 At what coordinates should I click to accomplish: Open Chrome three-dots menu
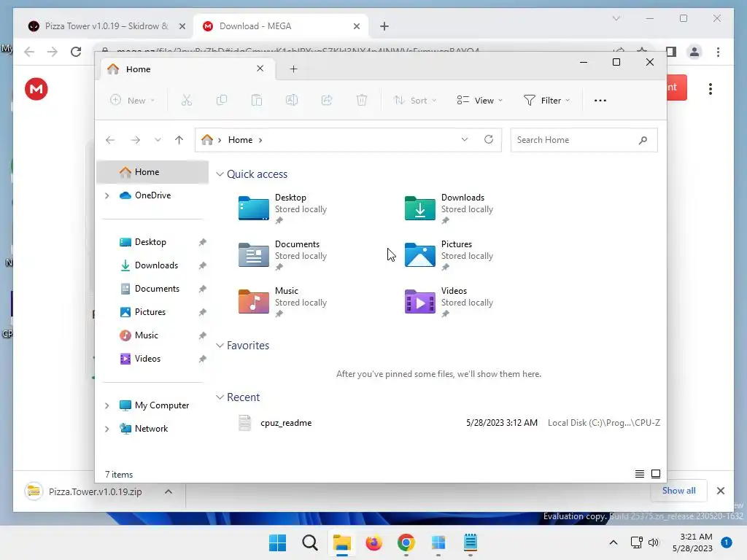tap(719, 52)
